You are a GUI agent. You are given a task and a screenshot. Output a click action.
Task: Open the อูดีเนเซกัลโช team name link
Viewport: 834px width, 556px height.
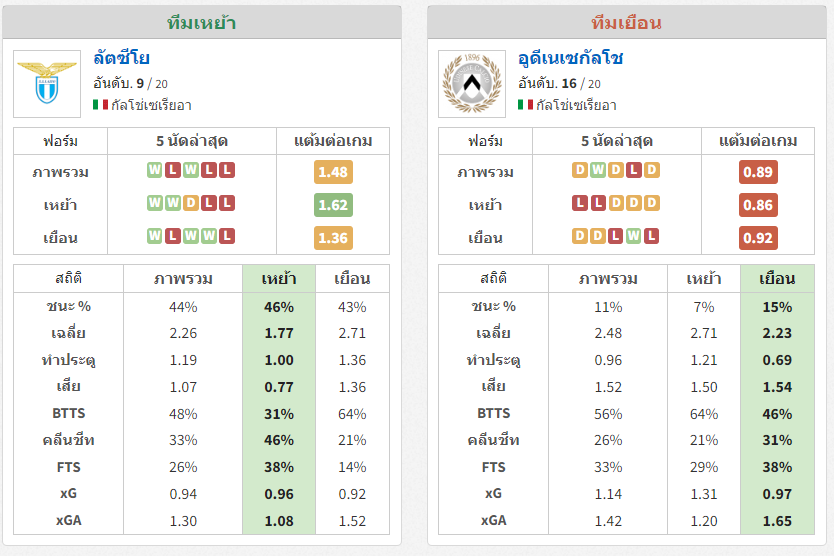(571, 57)
